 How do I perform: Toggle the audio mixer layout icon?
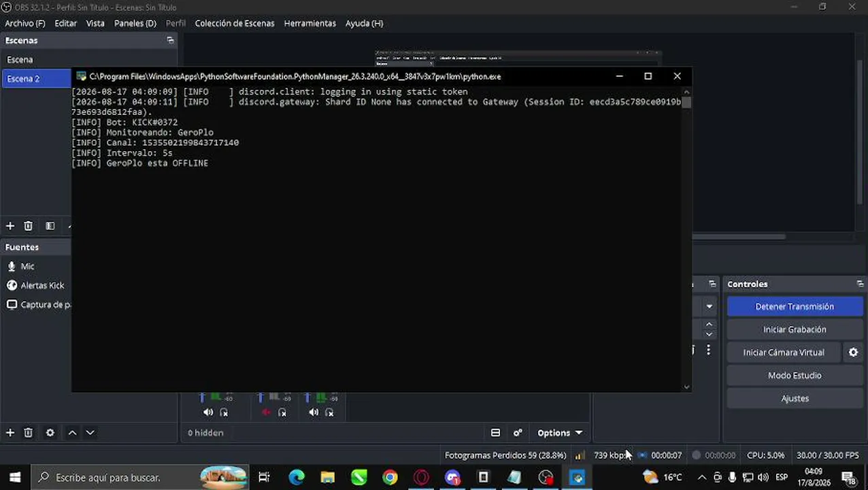tap(496, 433)
